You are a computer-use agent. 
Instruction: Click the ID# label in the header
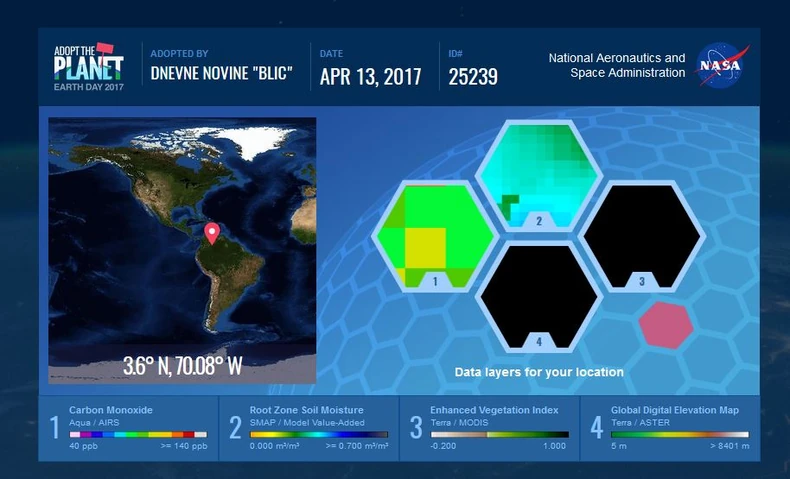click(455, 53)
